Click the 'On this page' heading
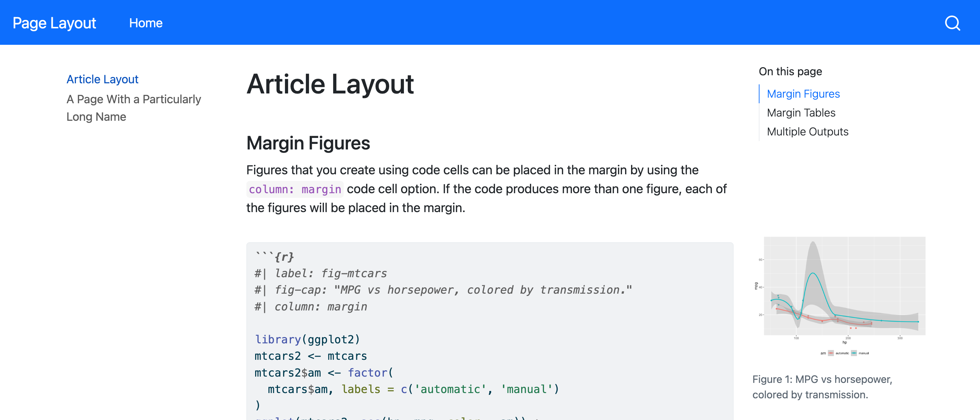This screenshot has height=420, width=980. point(790,71)
